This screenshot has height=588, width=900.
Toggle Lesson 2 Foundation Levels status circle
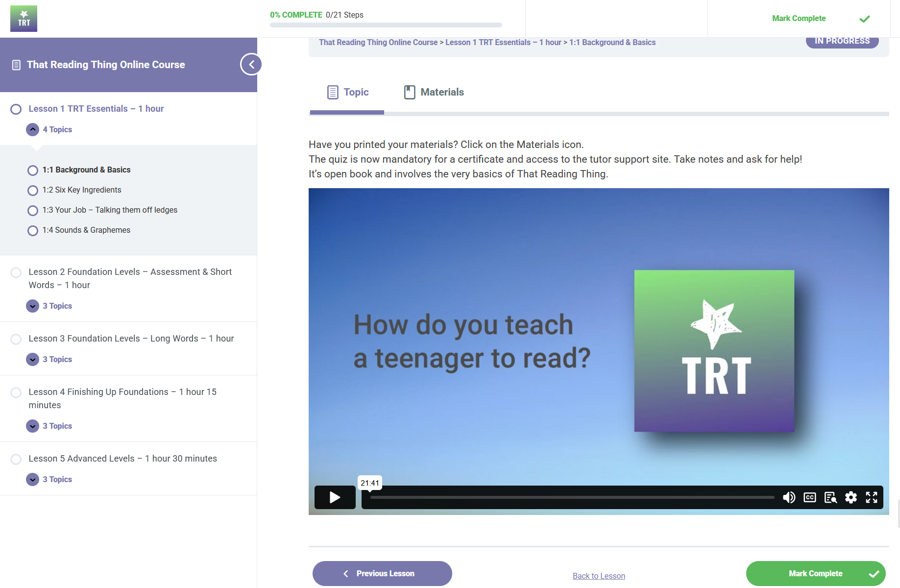click(x=16, y=272)
